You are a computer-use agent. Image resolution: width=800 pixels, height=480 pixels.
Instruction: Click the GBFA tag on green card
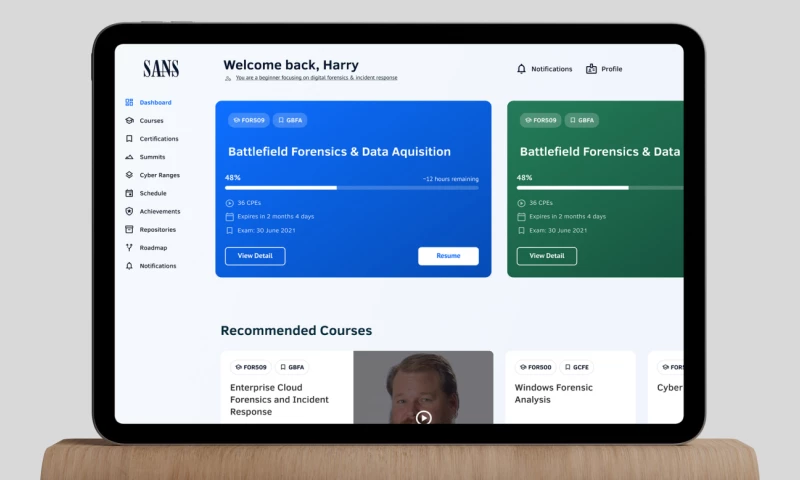coord(582,120)
